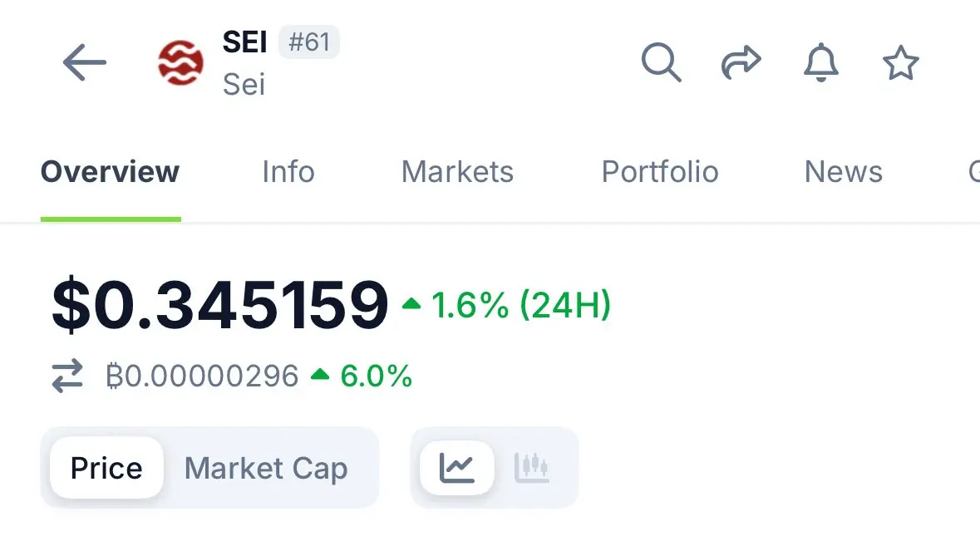Go to the Portfolio tab

[x=660, y=172]
